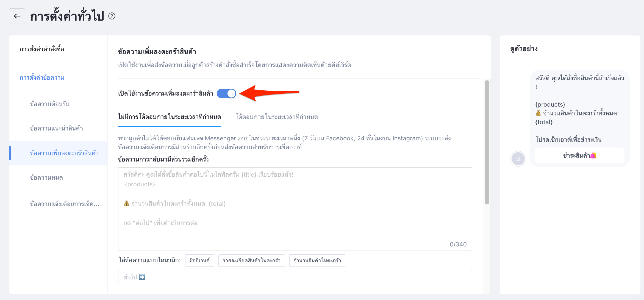This screenshot has width=644, height=300.
Task: Click the ใส่ข้อความแบบไดนามิก: label
Action: (150, 260)
